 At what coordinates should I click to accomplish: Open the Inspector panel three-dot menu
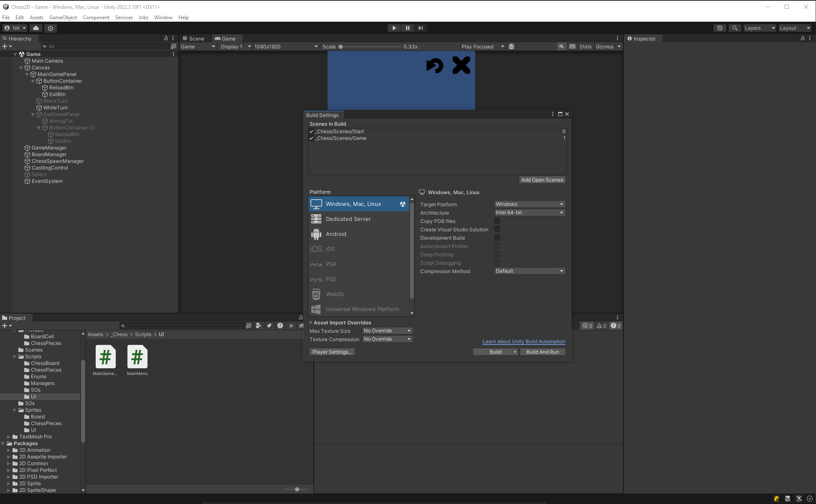(810, 38)
